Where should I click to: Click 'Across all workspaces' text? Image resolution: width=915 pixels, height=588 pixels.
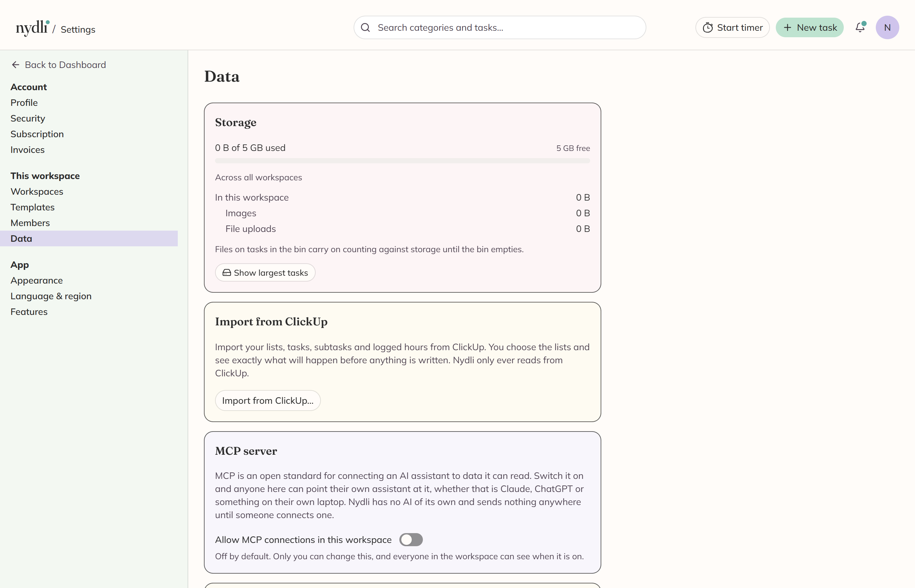258,178
